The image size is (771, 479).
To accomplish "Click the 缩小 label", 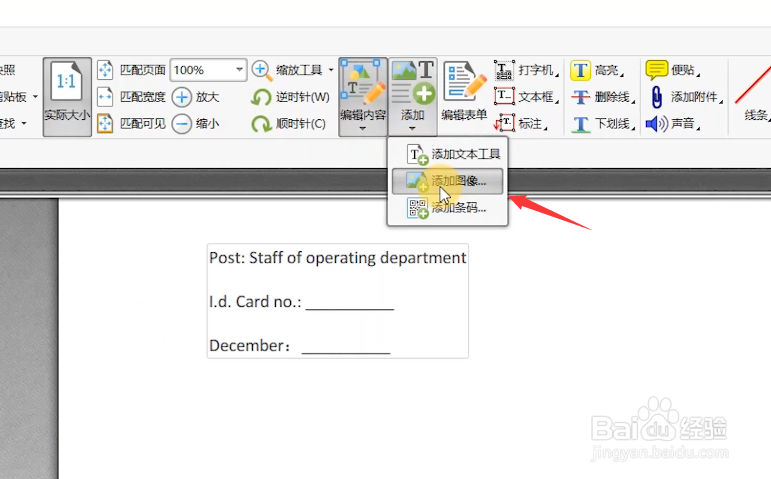I will click(x=207, y=123).
